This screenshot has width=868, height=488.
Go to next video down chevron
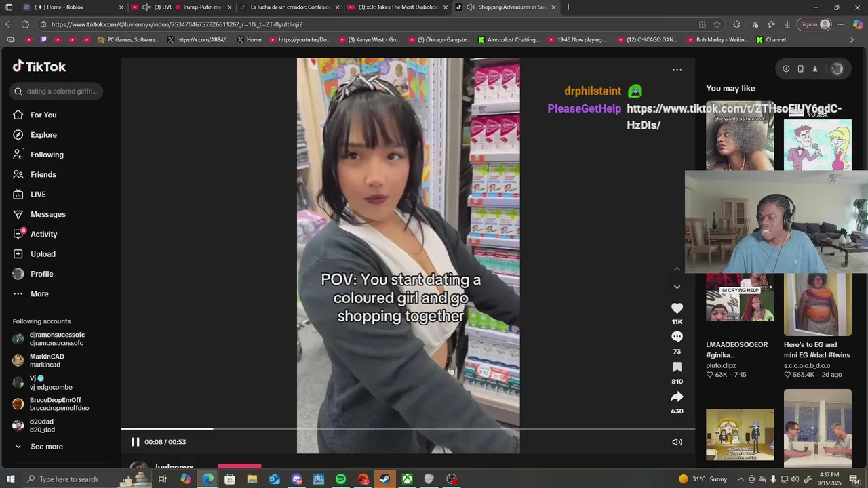click(x=677, y=287)
